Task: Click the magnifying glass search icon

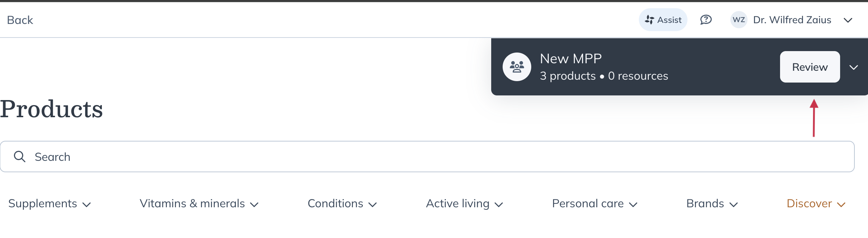Action: [20, 157]
